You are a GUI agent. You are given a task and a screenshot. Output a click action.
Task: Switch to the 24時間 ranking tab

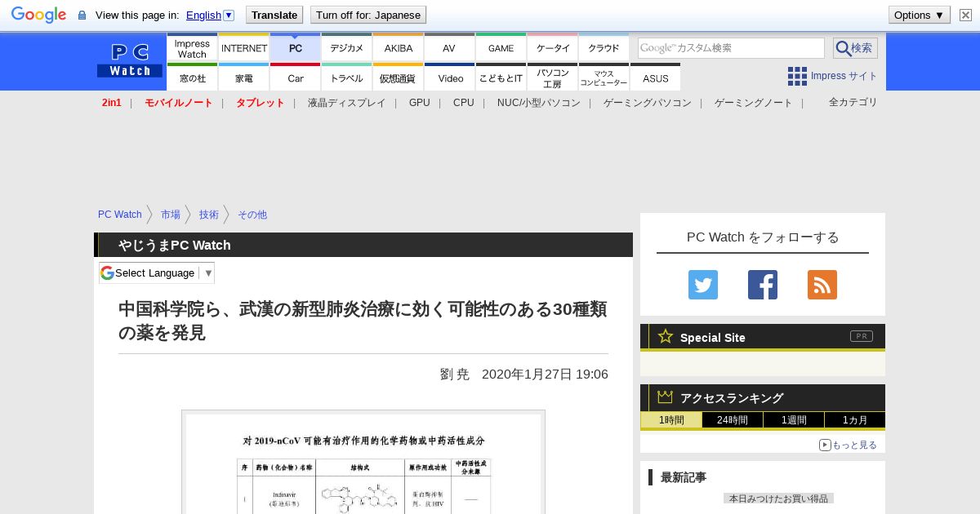point(732,420)
